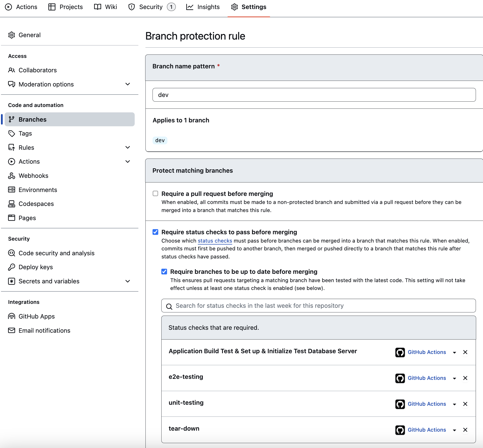The height and width of the screenshot is (448, 483).
Task: Open the Projects tab
Action: (x=66, y=7)
